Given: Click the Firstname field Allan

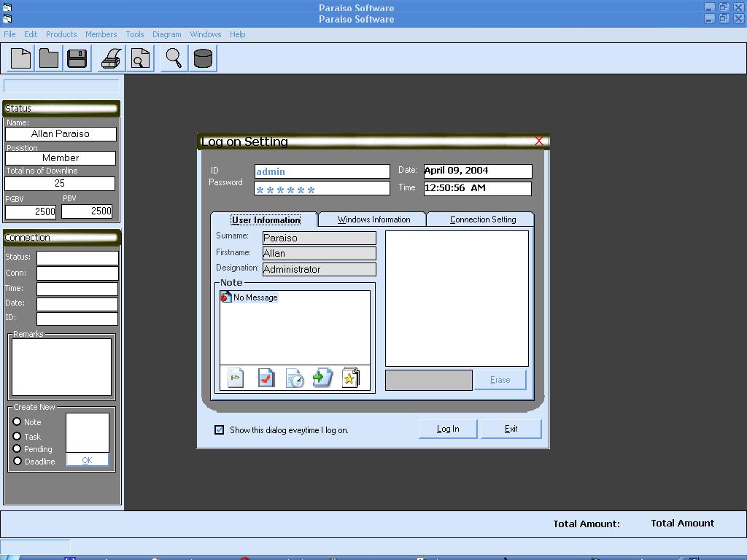Looking at the screenshot, I should pyautogui.click(x=320, y=253).
